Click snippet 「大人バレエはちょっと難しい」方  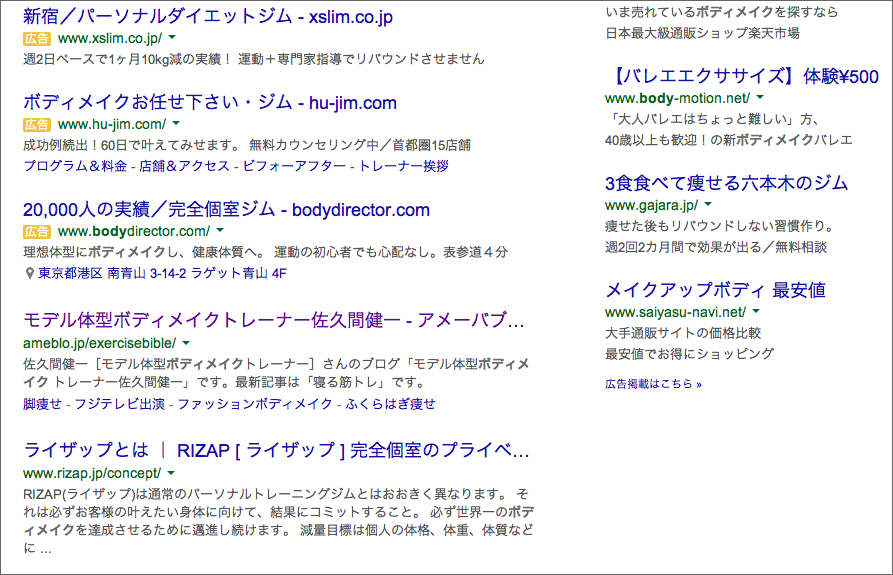[x=712, y=119]
